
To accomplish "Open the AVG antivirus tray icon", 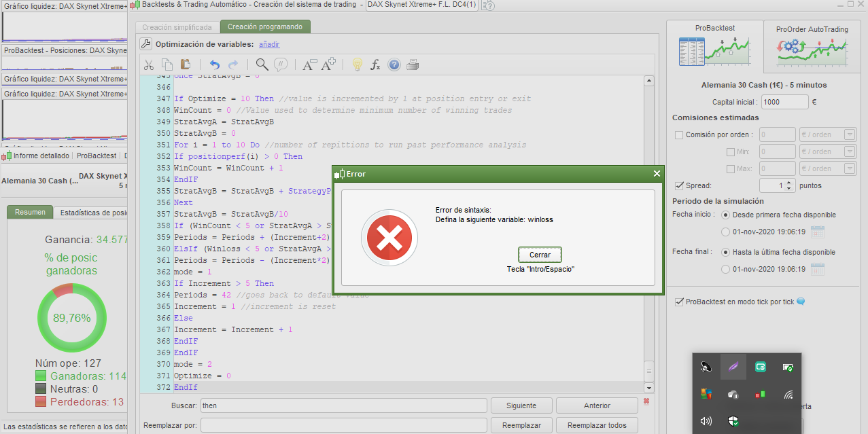I will 706,394.
